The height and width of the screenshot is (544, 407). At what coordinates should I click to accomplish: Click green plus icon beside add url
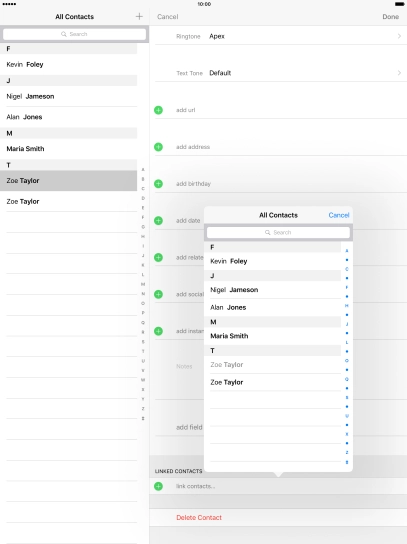(x=158, y=110)
